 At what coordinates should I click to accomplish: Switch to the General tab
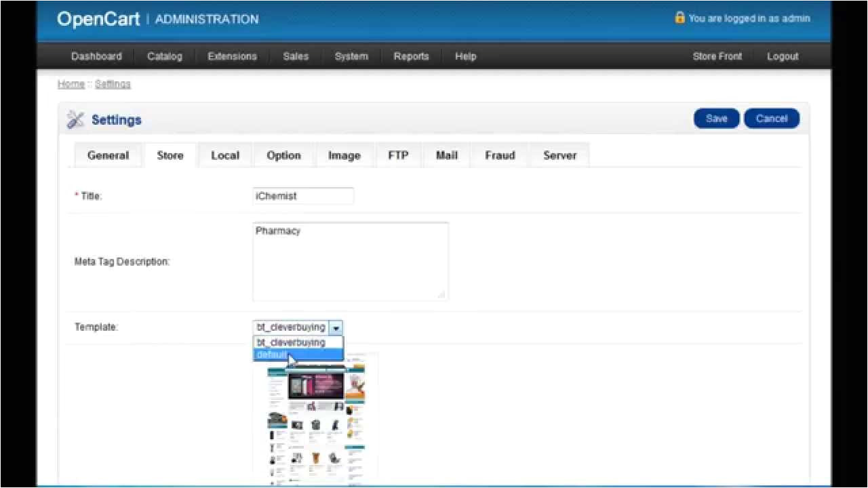(108, 155)
